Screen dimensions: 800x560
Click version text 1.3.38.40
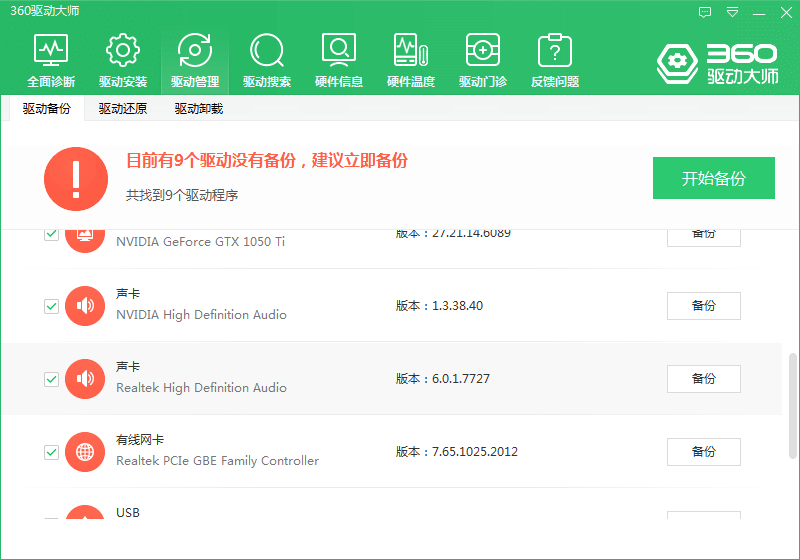click(457, 306)
